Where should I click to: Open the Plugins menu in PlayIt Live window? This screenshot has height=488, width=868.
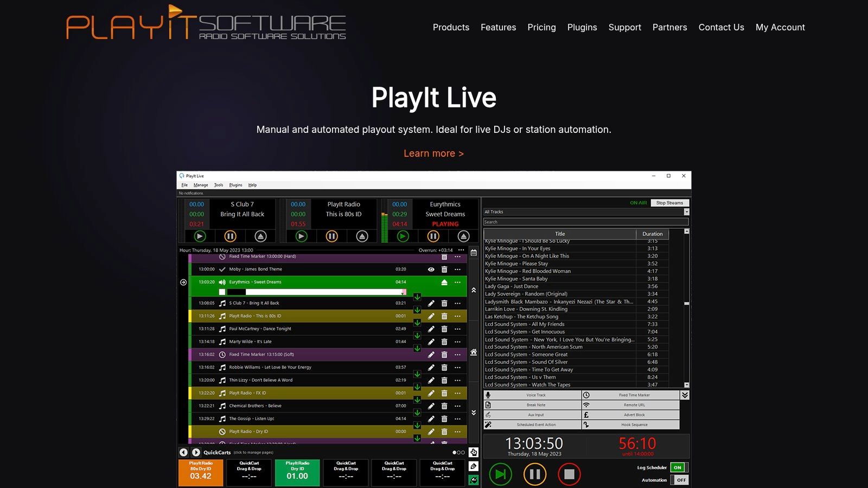pos(235,185)
